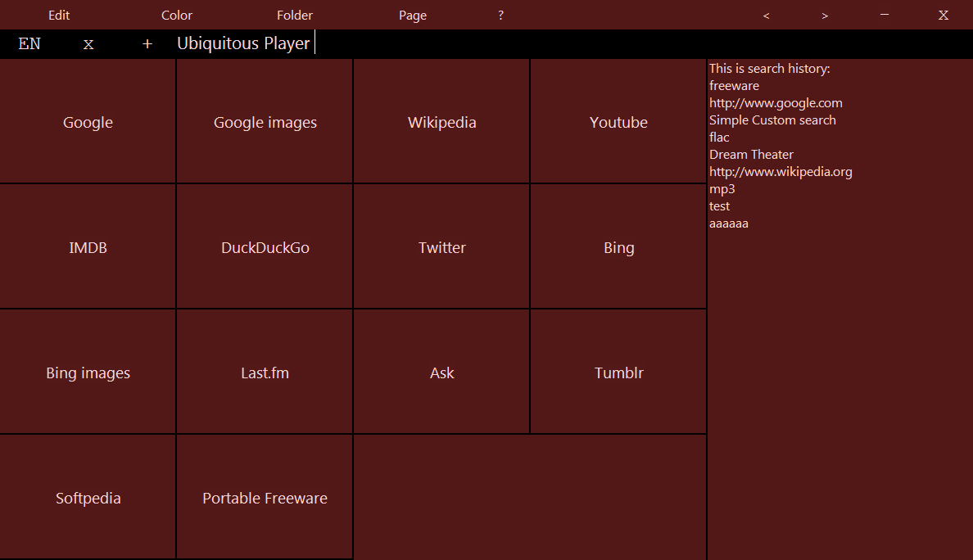Open the ? help menu
The width and height of the screenshot is (973, 560).
[x=500, y=15]
